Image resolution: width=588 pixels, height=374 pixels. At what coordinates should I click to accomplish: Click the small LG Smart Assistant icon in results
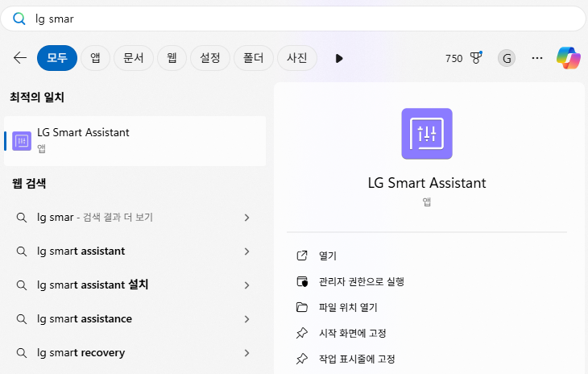tap(22, 141)
